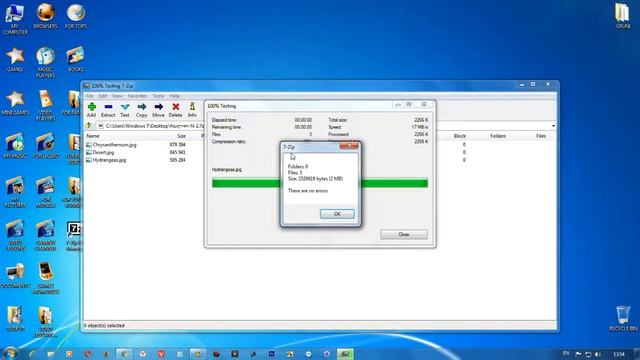The image size is (640, 360).
Task: Open the Music Players desktop icon
Action: [x=45, y=62]
